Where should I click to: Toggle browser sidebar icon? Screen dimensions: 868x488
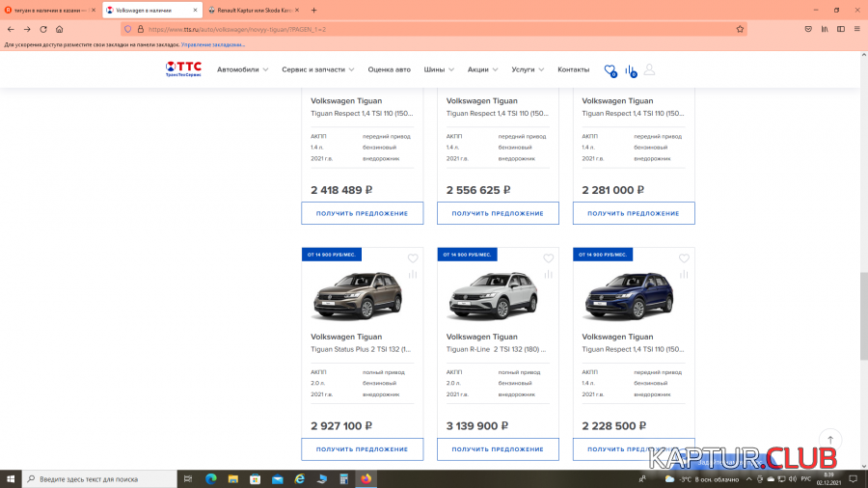(x=841, y=29)
